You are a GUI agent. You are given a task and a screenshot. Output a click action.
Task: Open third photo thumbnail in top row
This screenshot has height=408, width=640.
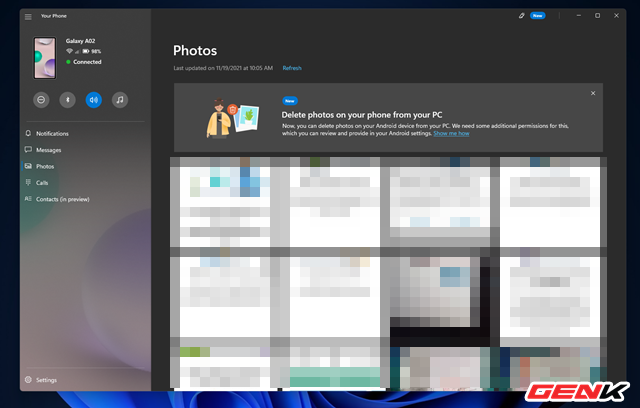440,202
